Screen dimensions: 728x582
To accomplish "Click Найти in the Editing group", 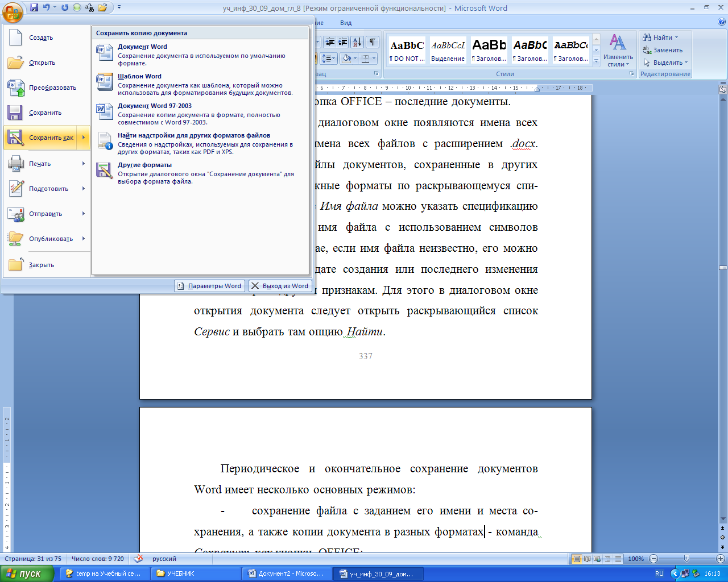I will pos(660,38).
